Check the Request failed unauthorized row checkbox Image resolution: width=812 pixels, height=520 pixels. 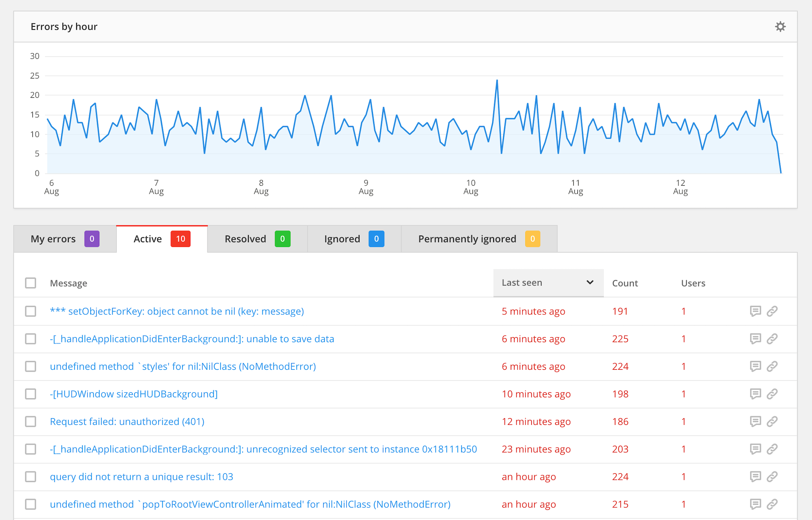[x=31, y=422]
